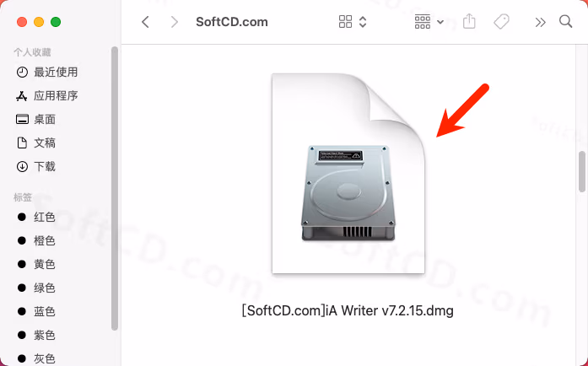588x366 pixels.
Task: Show more toolbar items double chevron
Action: [x=540, y=23]
